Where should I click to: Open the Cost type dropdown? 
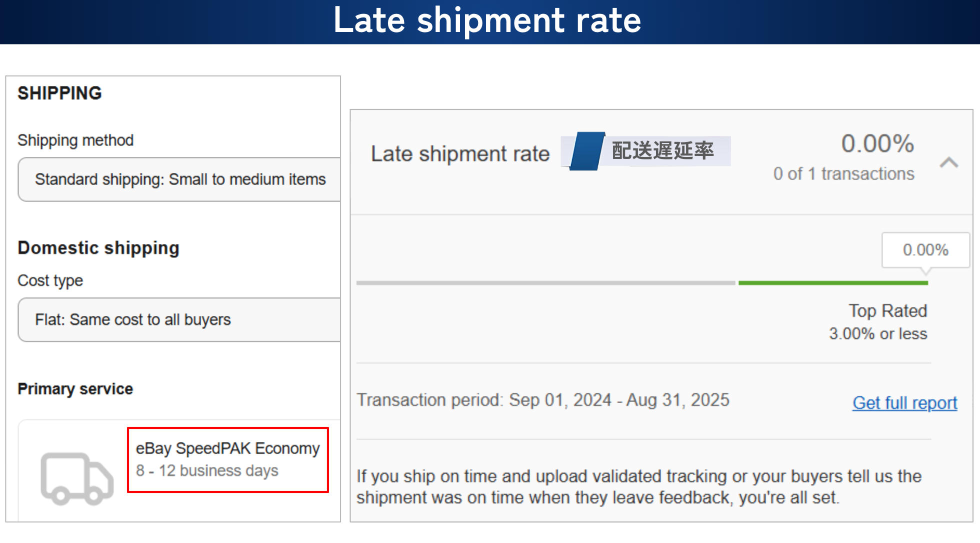point(179,320)
